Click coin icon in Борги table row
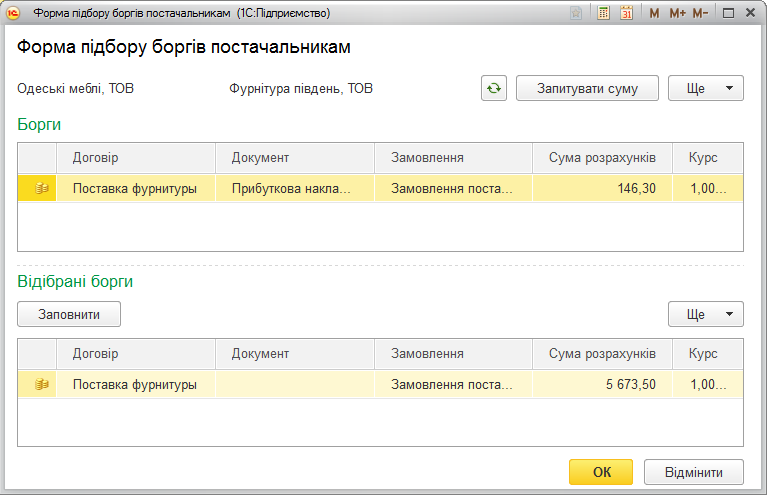767x495 pixels. tap(41, 188)
